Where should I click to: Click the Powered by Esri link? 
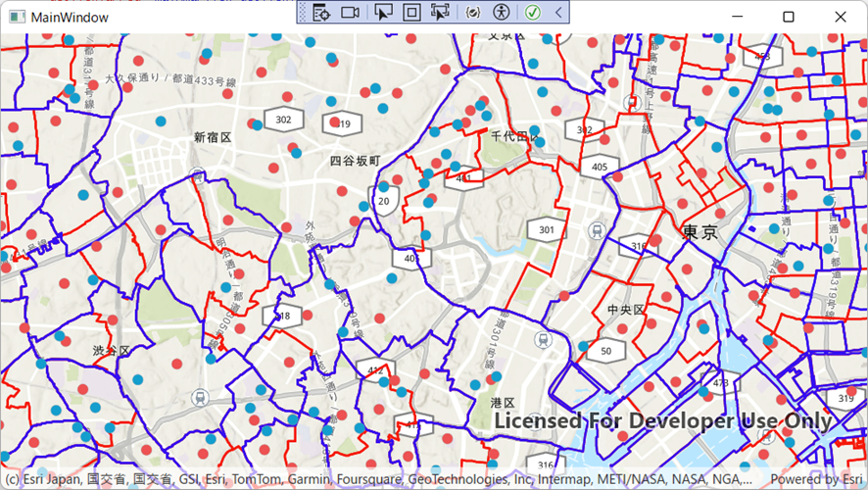coord(816,479)
